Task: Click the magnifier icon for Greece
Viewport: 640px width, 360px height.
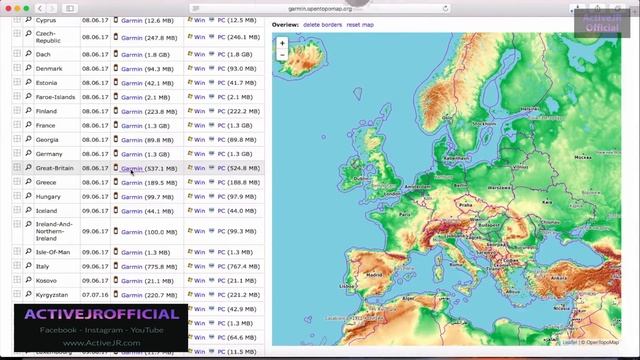Action: click(28, 182)
